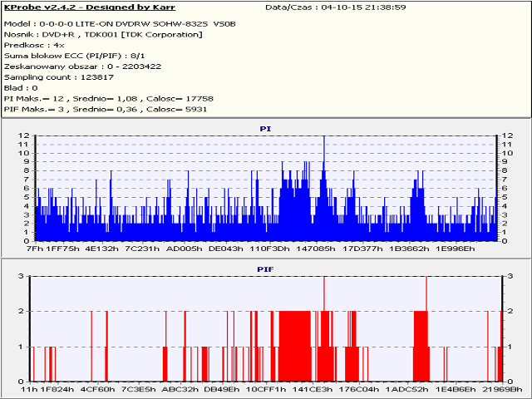Click the Zeskanowany obszar 0 - 2203422 line

[82, 66]
